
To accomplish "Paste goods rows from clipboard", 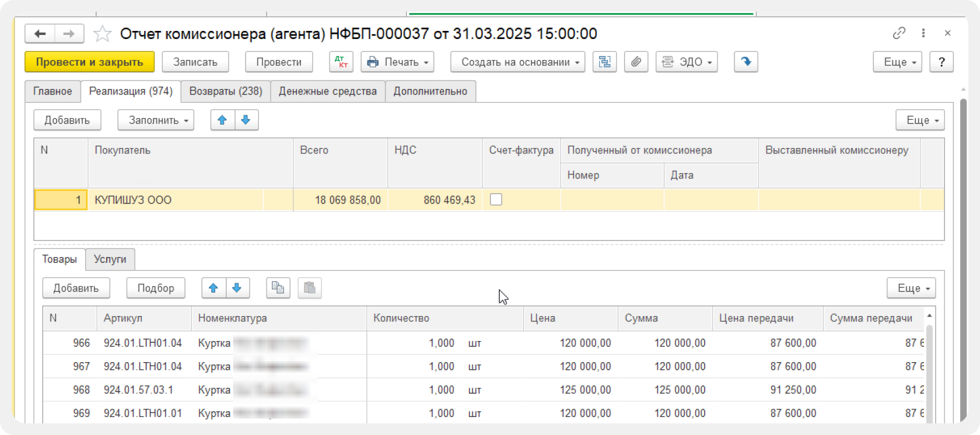I will pos(310,288).
